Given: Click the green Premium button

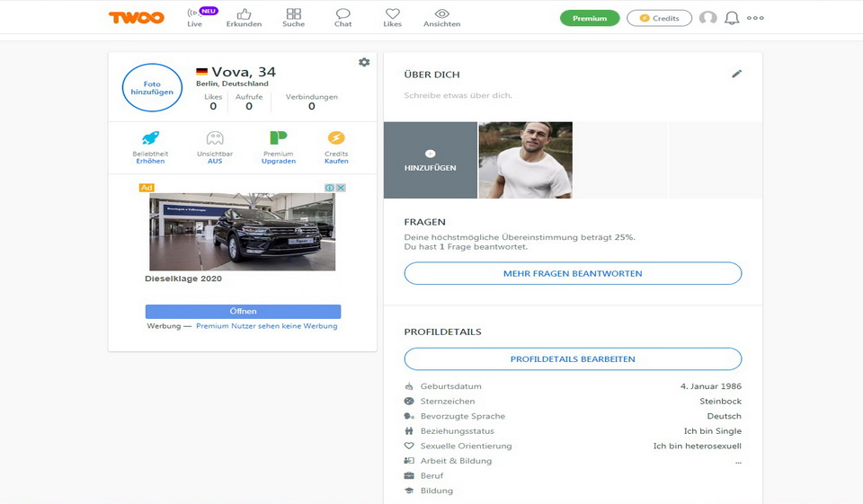Looking at the screenshot, I should coord(590,18).
